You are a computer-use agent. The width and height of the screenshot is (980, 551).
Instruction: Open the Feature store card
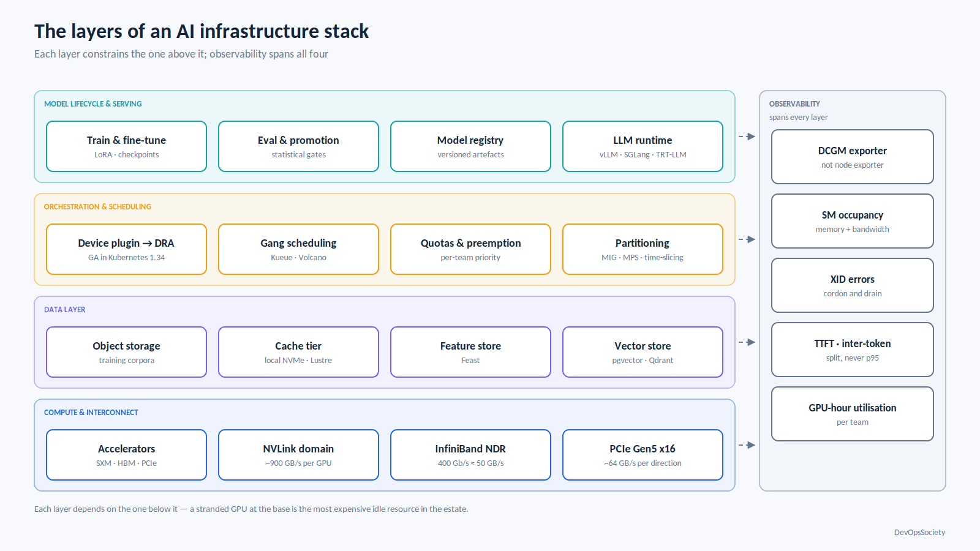[x=470, y=352]
